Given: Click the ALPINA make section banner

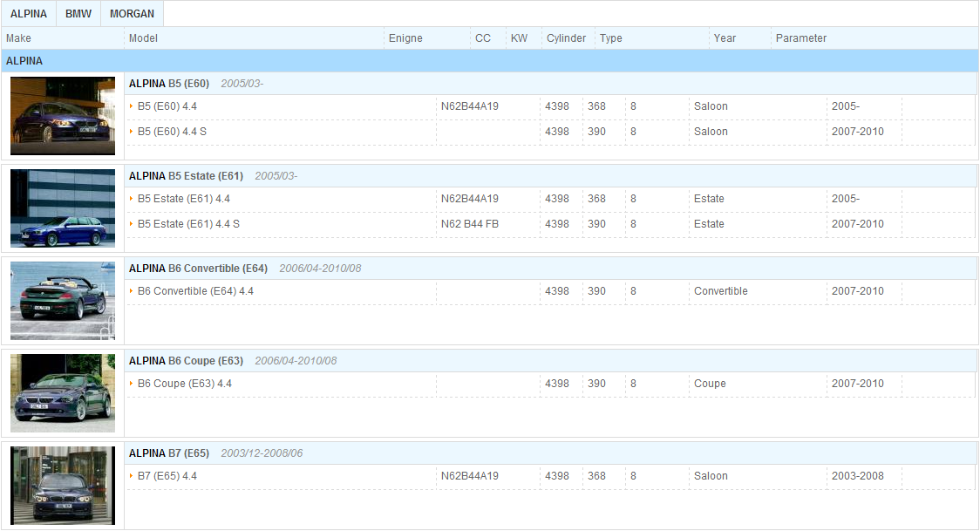Looking at the screenshot, I should tap(490, 61).
